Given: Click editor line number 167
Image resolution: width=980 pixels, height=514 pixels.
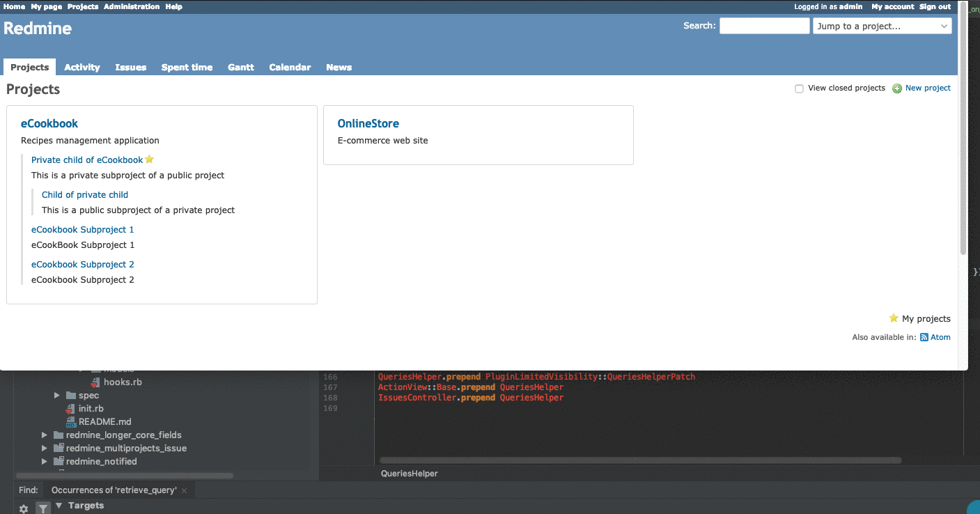Looking at the screenshot, I should 330,387.
